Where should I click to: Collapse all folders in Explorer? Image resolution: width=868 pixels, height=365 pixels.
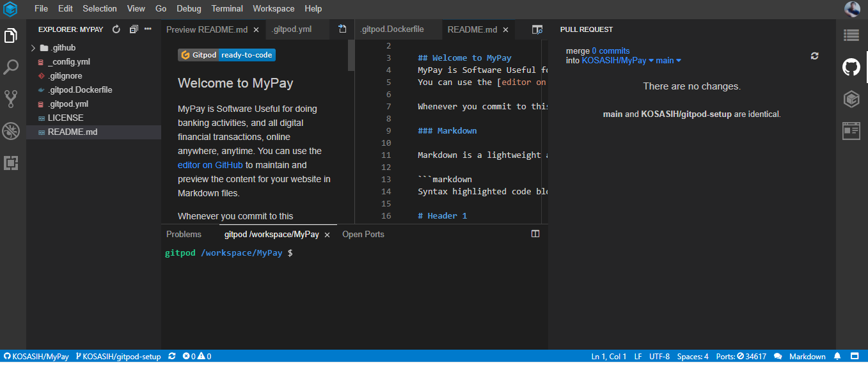[133, 29]
